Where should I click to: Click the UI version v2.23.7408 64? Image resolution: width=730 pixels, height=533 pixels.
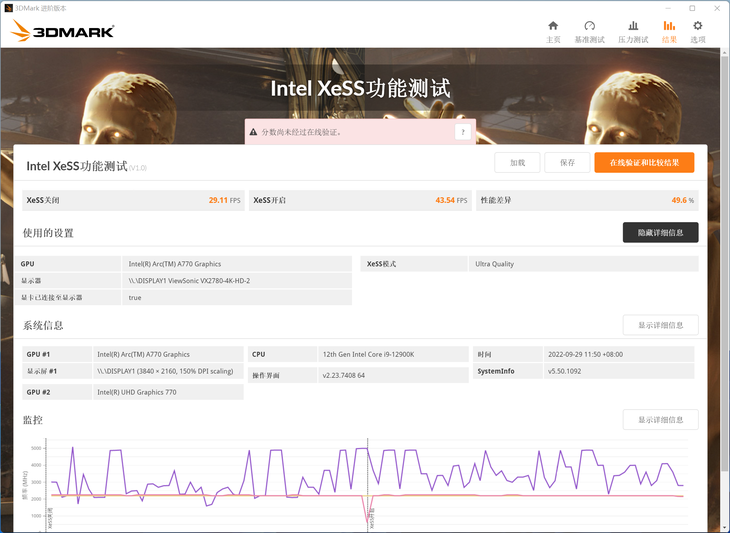(344, 375)
